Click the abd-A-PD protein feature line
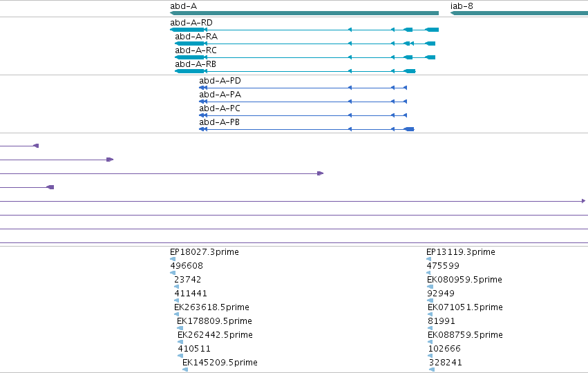This screenshot has height=373, width=588. coord(303,88)
